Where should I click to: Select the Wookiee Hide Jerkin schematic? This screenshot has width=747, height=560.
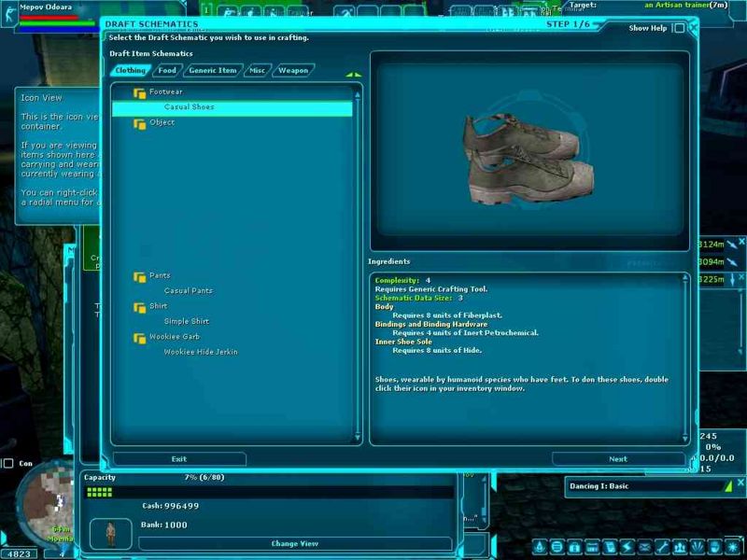[200, 352]
